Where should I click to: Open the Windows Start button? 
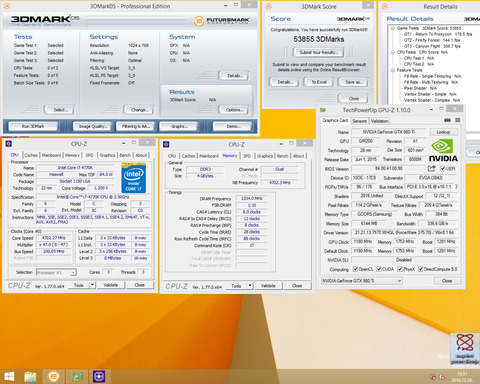pos(9,377)
